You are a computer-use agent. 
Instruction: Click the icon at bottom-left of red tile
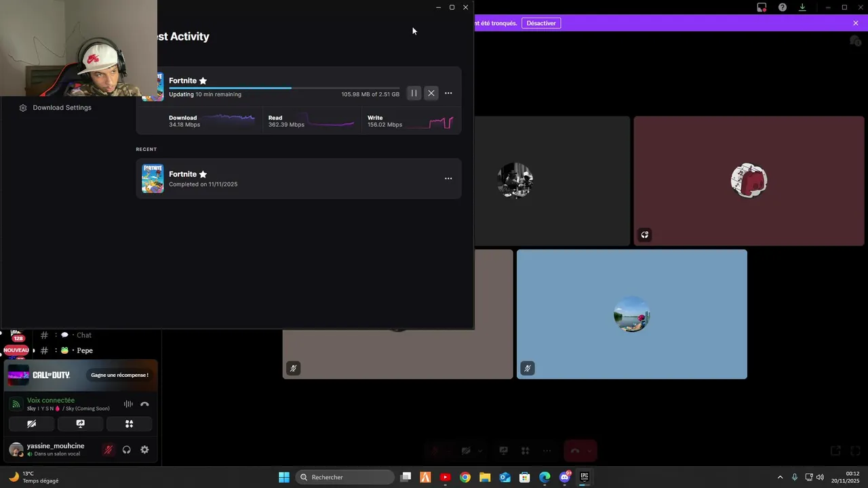coord(645,235)
